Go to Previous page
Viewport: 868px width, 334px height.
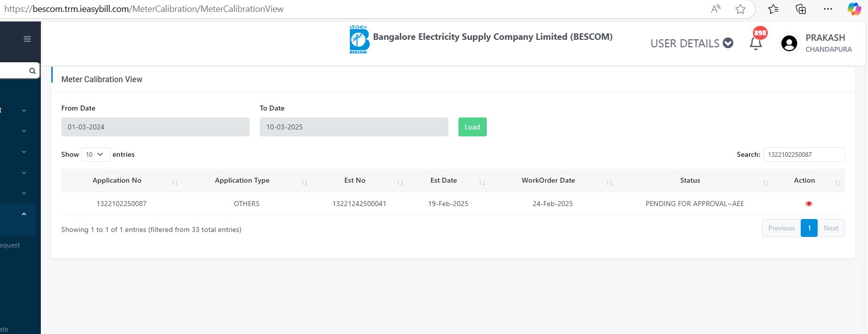coord(781,228)
